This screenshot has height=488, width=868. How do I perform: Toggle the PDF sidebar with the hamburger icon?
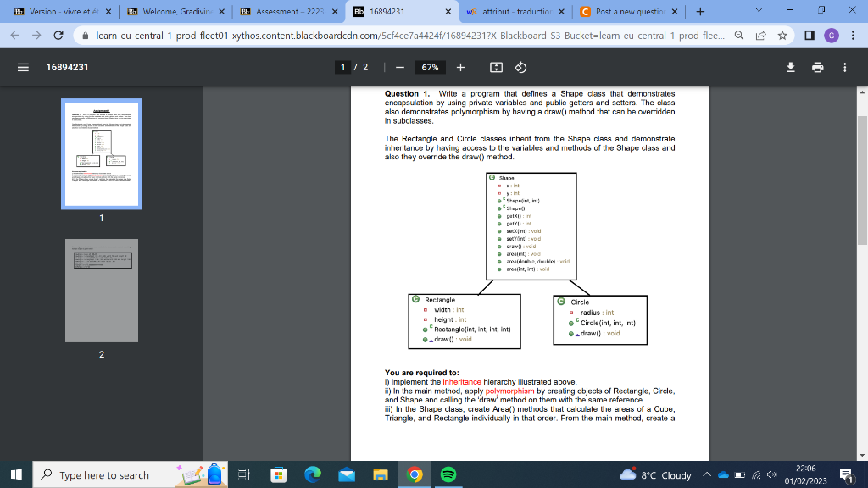click(23, 68)
